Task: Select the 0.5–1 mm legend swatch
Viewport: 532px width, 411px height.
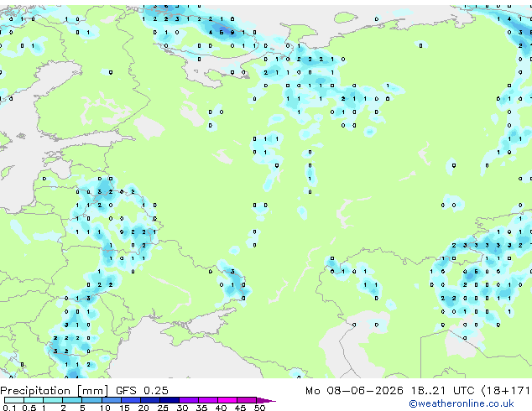Action: [x=34, y=400]
